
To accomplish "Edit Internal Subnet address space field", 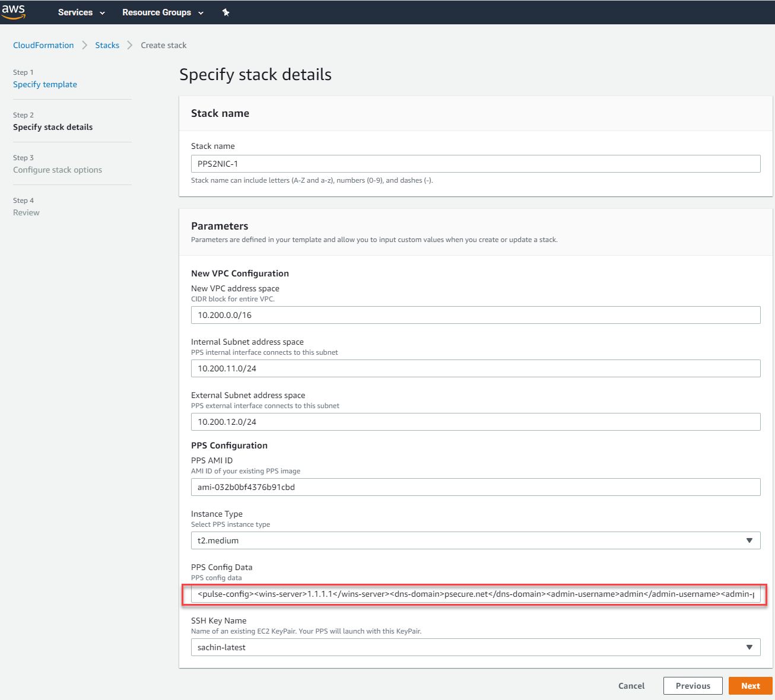I will click(475, 368).
